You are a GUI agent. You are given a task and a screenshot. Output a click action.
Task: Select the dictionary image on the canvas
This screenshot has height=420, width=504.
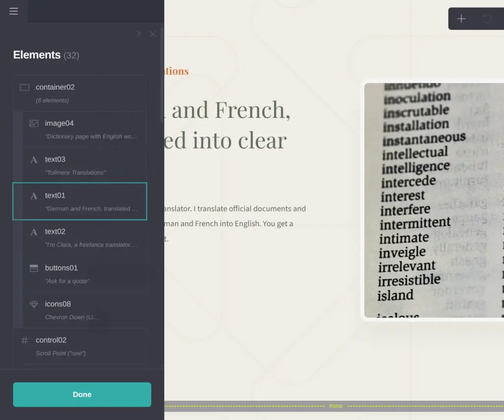click(434, 200)
